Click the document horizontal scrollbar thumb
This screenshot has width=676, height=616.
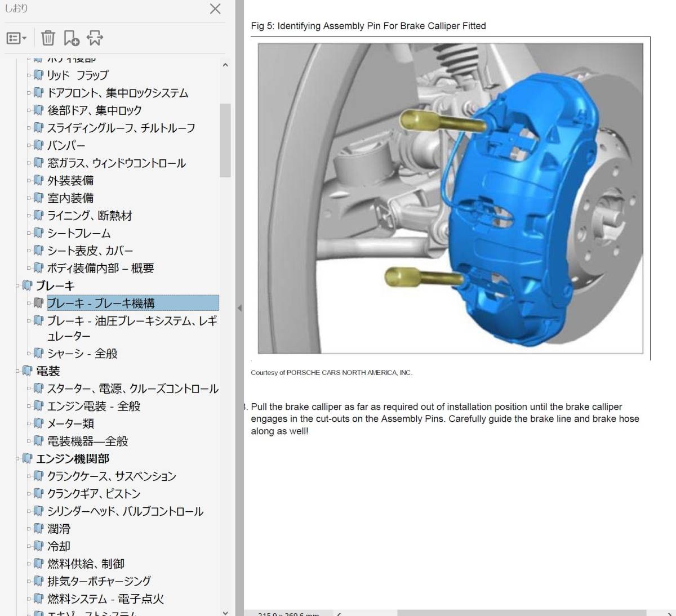tap(522, 613)
